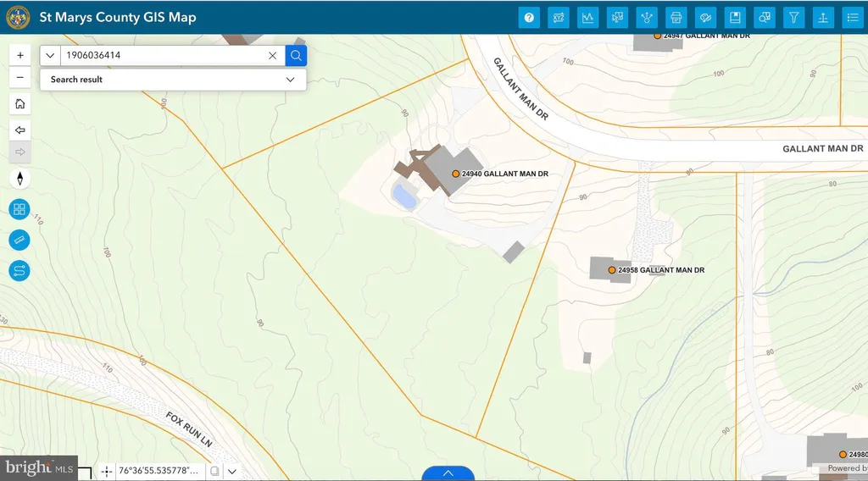This screenshot has height=481, width=868.
Task: Click the blue search magnifier button
Action: [296, 55]
